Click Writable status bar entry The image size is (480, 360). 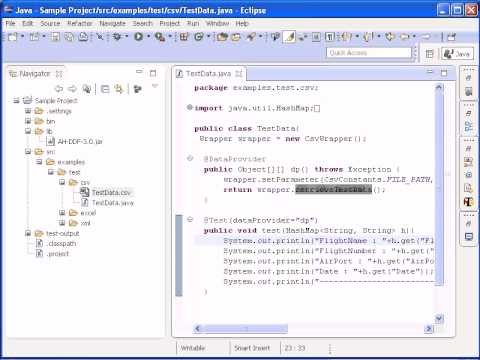(192, 348)
